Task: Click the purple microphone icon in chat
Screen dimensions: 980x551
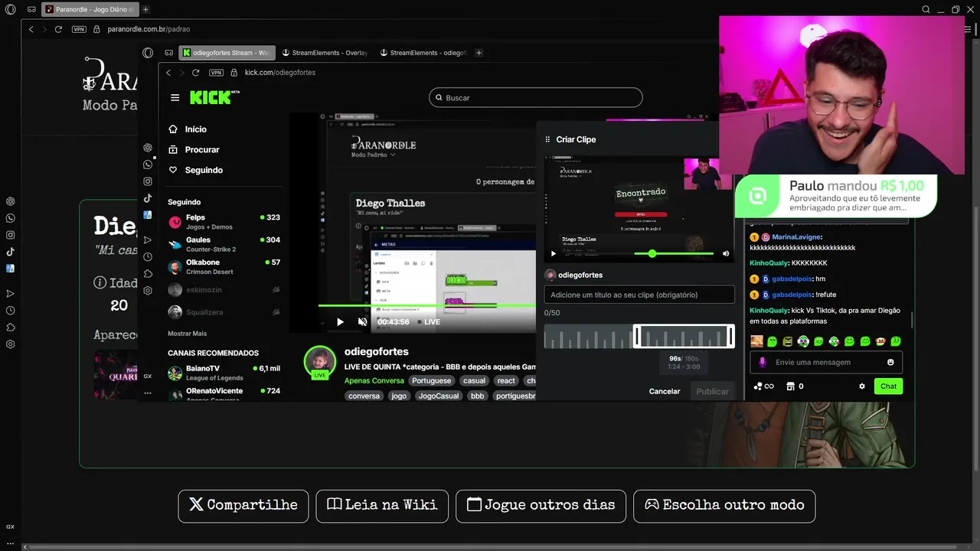Action: point(762,362)
